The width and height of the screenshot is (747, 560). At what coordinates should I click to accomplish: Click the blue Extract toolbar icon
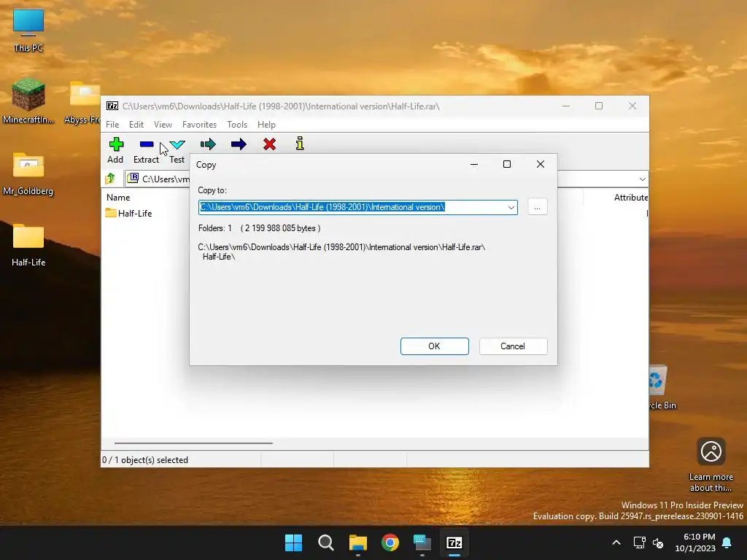click(146, 144)
